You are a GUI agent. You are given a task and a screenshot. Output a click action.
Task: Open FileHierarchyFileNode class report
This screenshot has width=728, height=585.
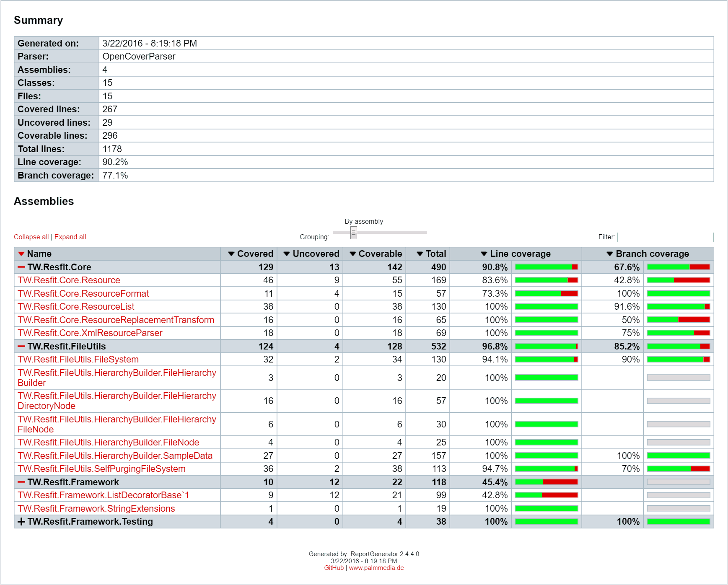click(117, 425)
